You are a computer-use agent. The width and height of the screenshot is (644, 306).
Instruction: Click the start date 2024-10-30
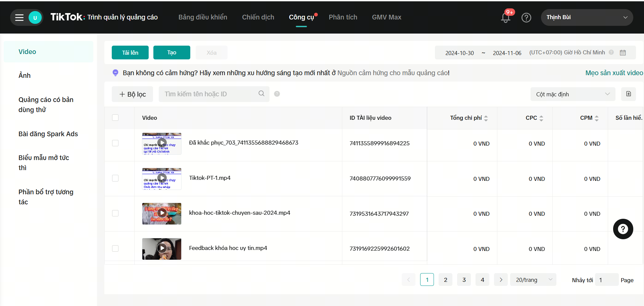(x=460, y=53)
